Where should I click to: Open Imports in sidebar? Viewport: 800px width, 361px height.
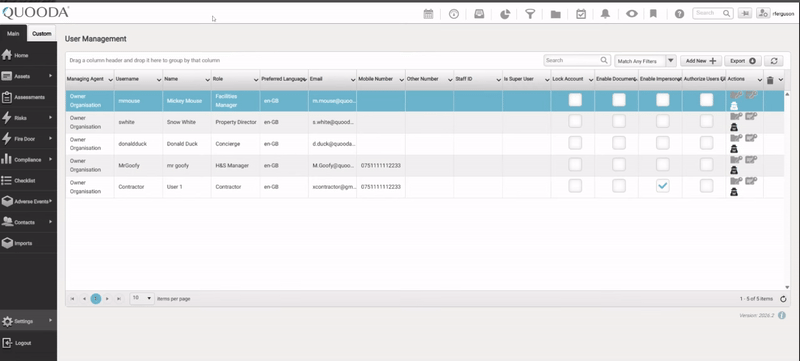click(x=28, y=243)
